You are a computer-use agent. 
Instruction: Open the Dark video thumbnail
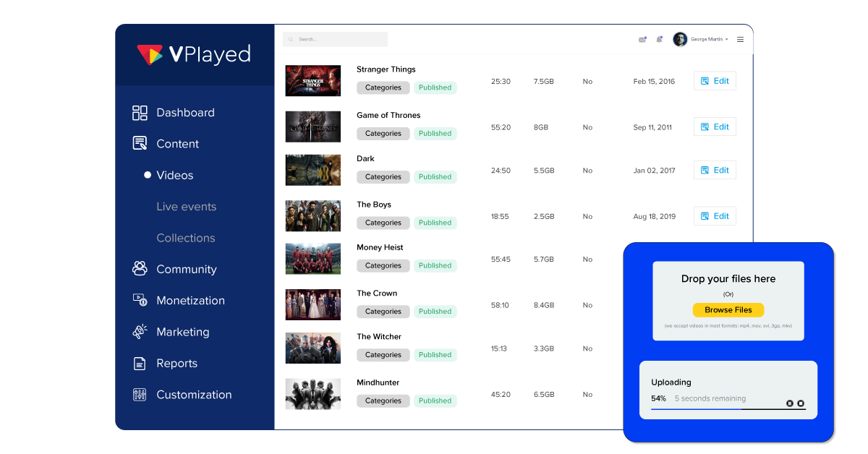(312, 169)
